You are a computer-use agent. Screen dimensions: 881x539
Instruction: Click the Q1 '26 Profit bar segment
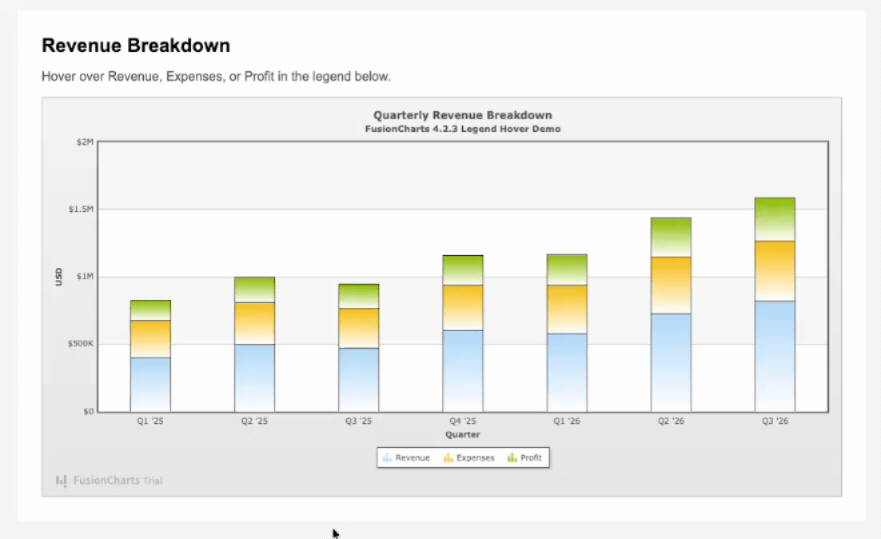pyautogui.click(x=567, y=270)
